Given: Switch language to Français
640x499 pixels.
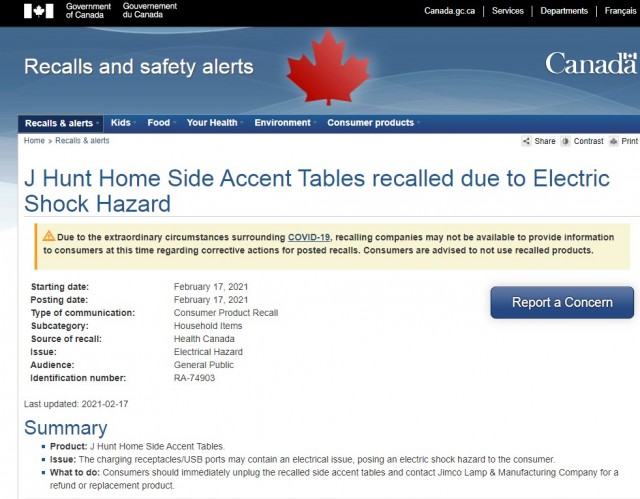Looking at the screenshot, I should coord(620,11).
